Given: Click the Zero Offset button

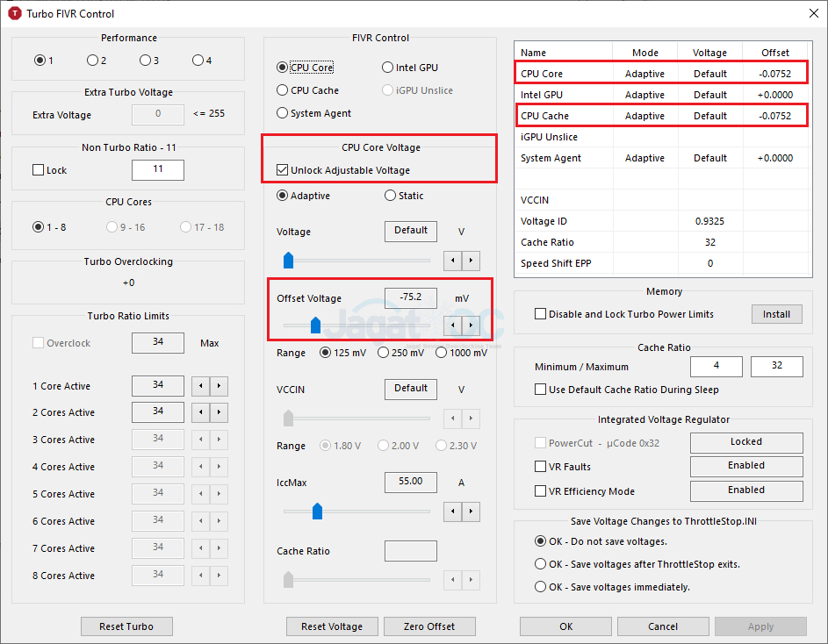Looking at the screenshot, I should point(428,626).
